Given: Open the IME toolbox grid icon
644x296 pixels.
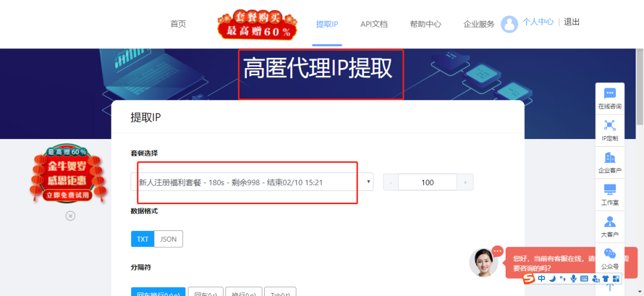Looking at the screenshot, I should point(615,279).
